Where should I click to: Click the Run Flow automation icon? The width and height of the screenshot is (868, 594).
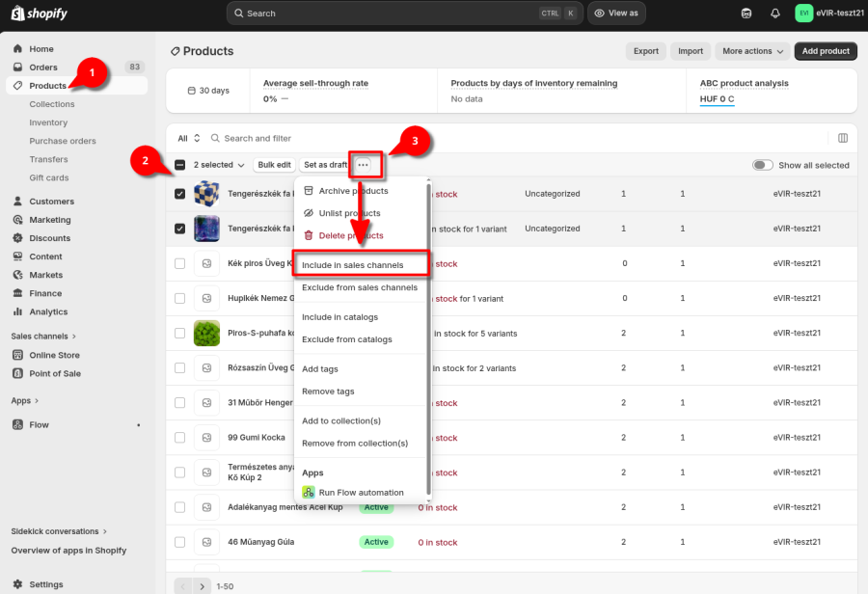tap(309, 492)
